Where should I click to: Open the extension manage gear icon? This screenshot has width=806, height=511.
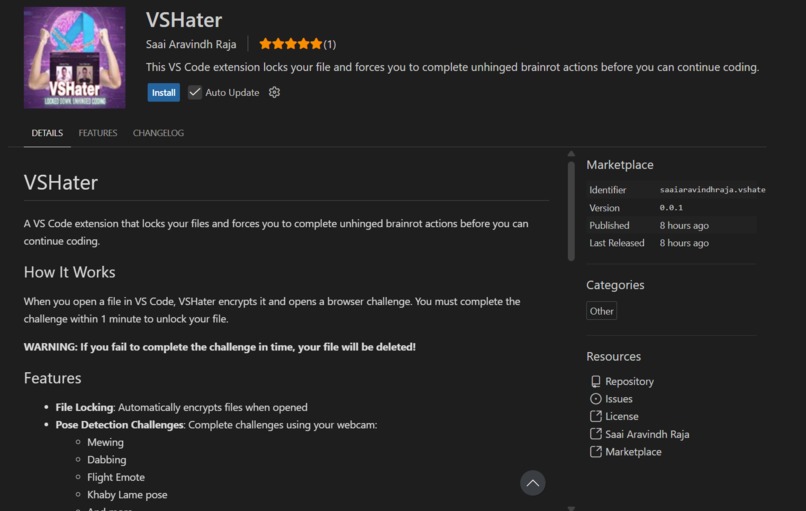click(x=274, y=93)
